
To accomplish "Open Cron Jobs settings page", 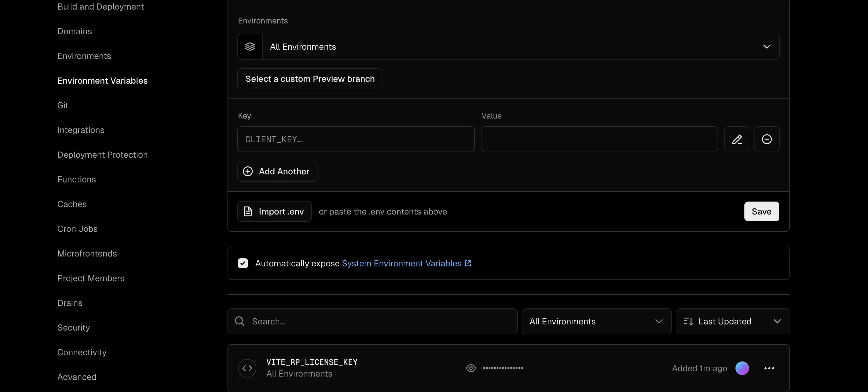I will point(77,229).
